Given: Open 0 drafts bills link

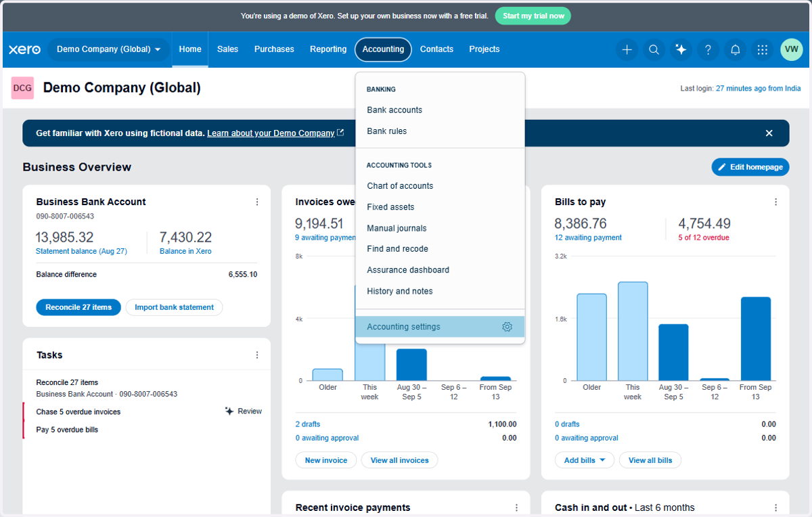Looking at the screenshot, I should click(x=567, y=424).
